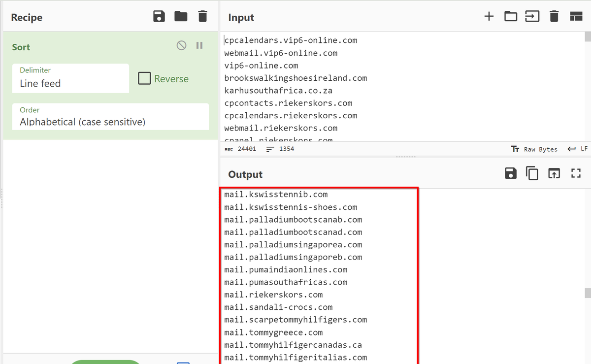
Task: Click the input line count 1354
Action: 280,149
